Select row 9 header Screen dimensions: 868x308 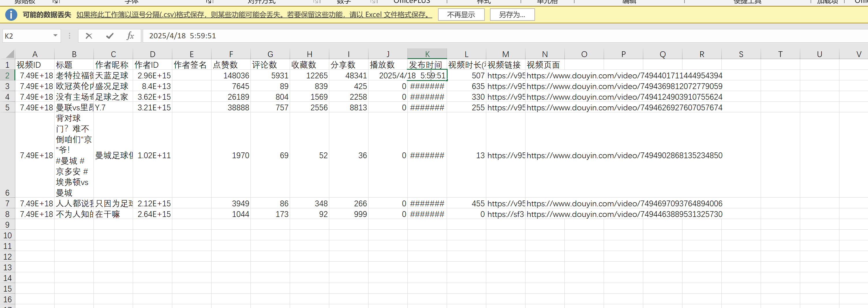coord(8,224)
